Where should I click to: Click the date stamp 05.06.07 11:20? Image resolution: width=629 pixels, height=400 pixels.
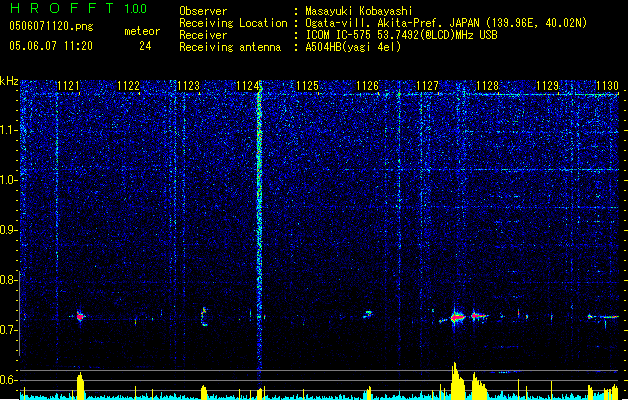click(51, 46)
